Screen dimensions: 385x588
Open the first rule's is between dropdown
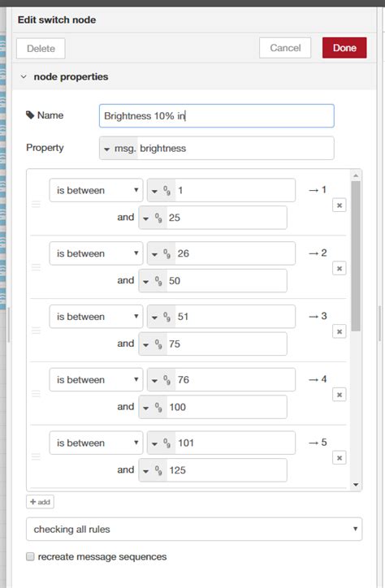96,191
